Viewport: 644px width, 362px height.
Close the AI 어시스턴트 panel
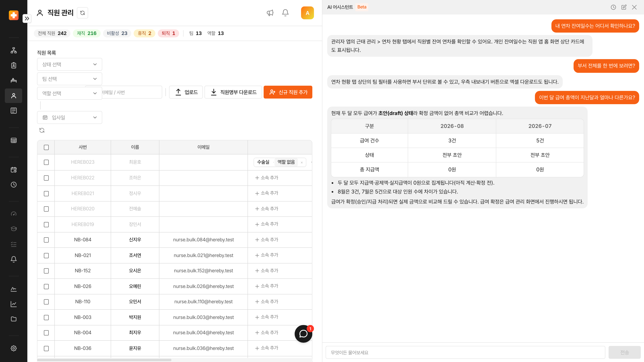click(634, 7)
